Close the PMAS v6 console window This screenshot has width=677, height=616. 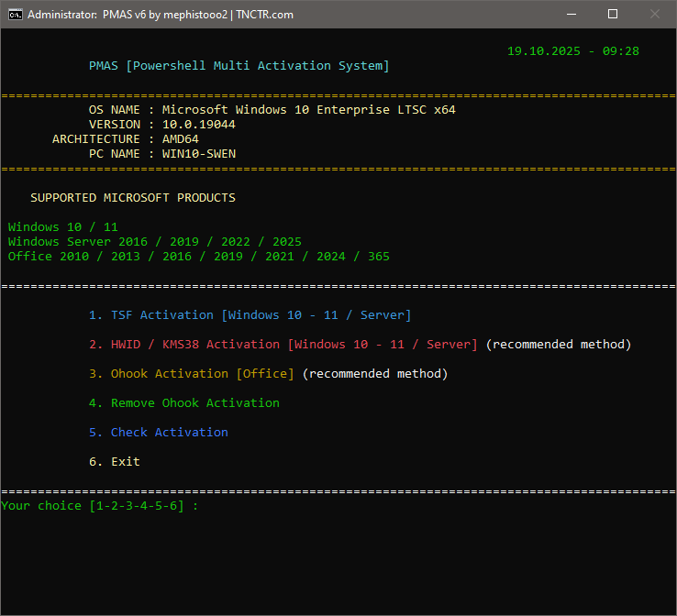pyautogui.click(x=655, y=15)
